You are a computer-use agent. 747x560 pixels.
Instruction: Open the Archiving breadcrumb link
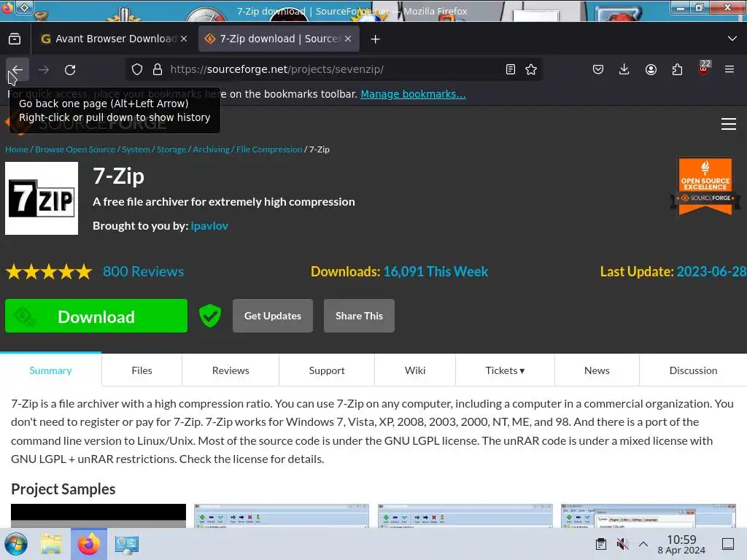(x=211, y=149)
